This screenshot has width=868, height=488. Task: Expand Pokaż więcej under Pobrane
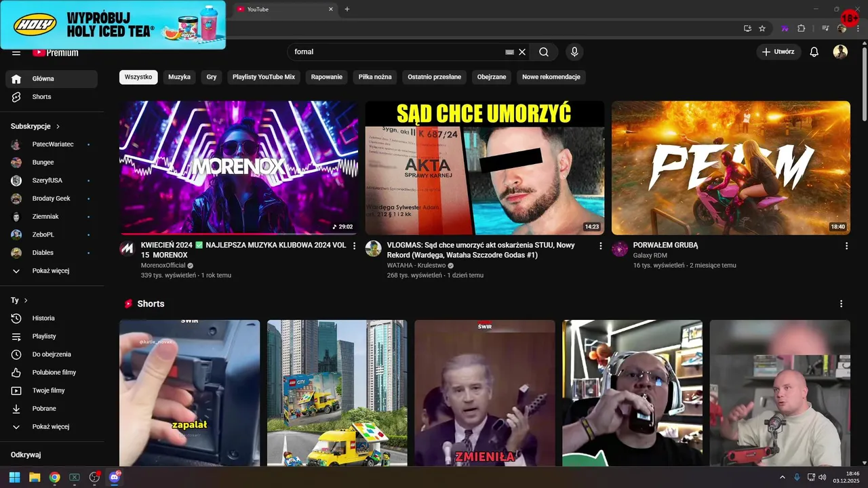52,427
